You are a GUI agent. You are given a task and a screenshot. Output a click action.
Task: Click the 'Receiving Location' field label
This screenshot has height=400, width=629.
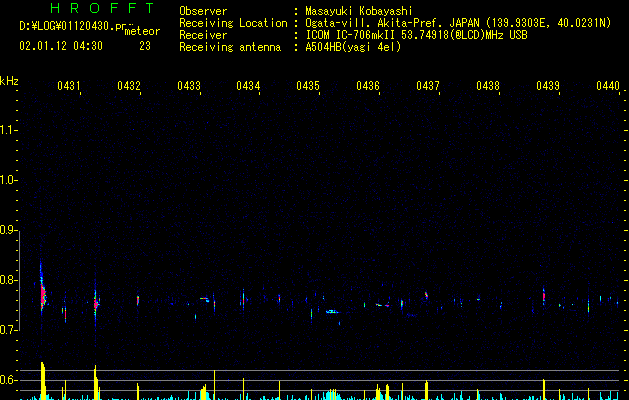(233, 23)
